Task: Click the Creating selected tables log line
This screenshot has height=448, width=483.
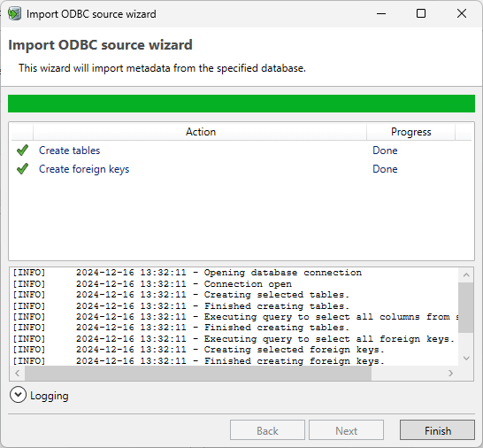Action: [180, 295]
